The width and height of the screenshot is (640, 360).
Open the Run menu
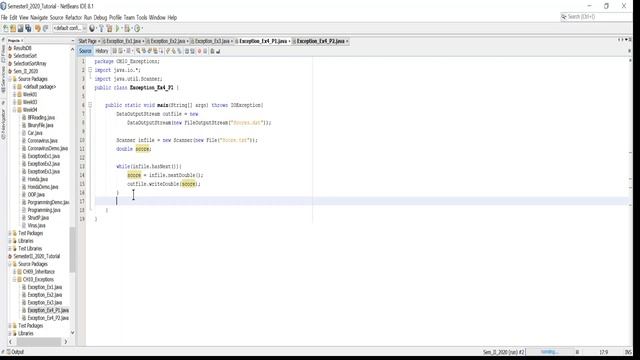pyautogui.click(x=88, y=18)
